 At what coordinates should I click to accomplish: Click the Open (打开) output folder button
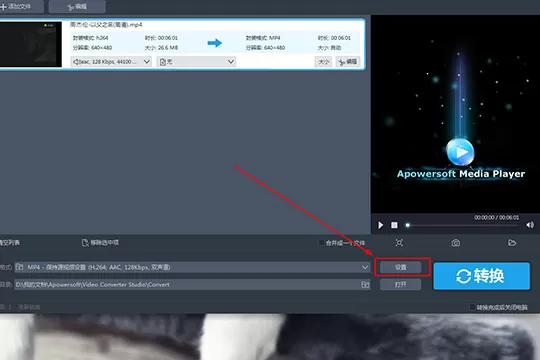401,285
